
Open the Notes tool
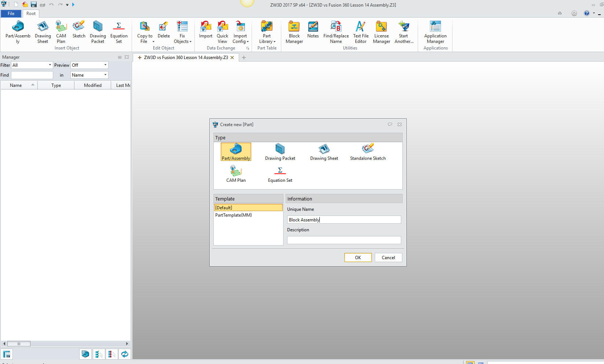pyautogui.click(x=313, y=29)
